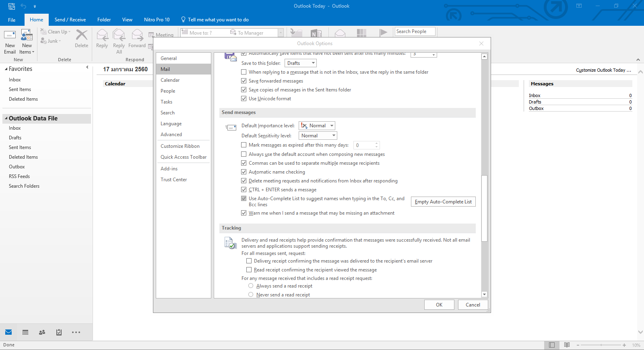
Task: Open Tasks view icon in navigation bar
Action: pyautogui.click(x=59, y=332)
